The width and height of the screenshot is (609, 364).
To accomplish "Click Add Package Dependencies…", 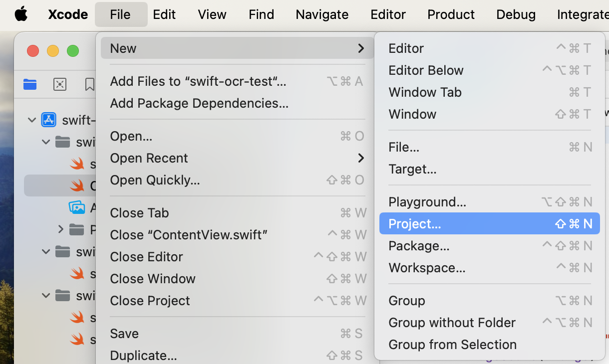I will pos(199,103).
